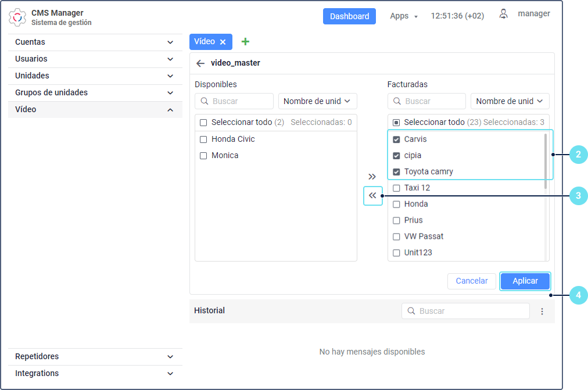Close the Vídeo tab
This screenshot has height=390, width=588.
(223, 42)
